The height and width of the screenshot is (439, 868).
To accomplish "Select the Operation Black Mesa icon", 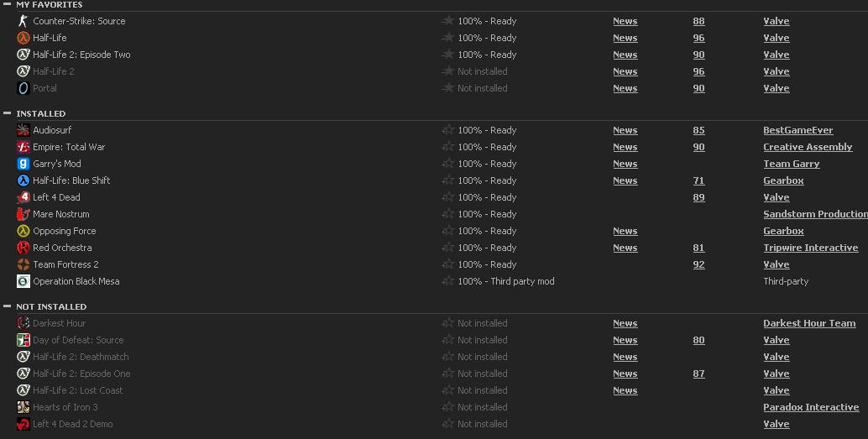I will 23,281.
